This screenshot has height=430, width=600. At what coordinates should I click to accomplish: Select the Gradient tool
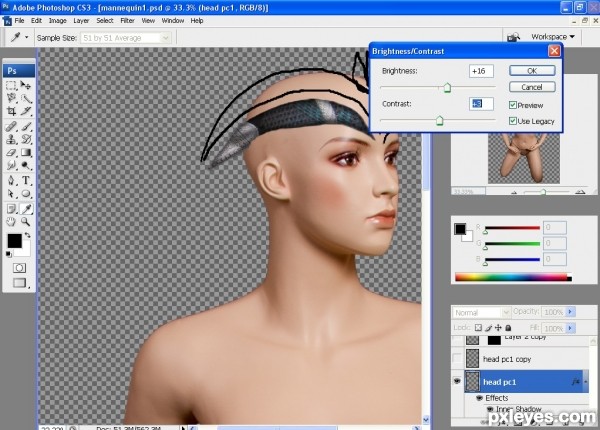[x=26, y=153]
